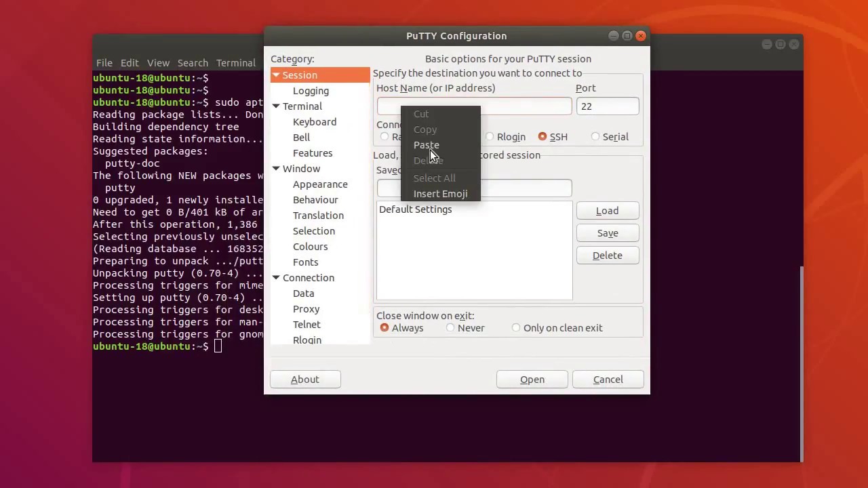Select Appearance in the category tree
Viewport: 868px width, 488px height.
point(320,184)
